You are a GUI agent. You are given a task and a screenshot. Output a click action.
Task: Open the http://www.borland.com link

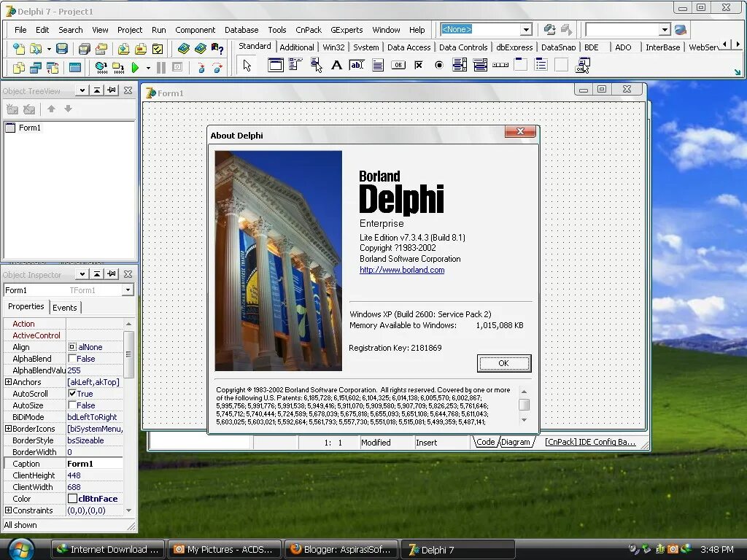coord(402,270)
